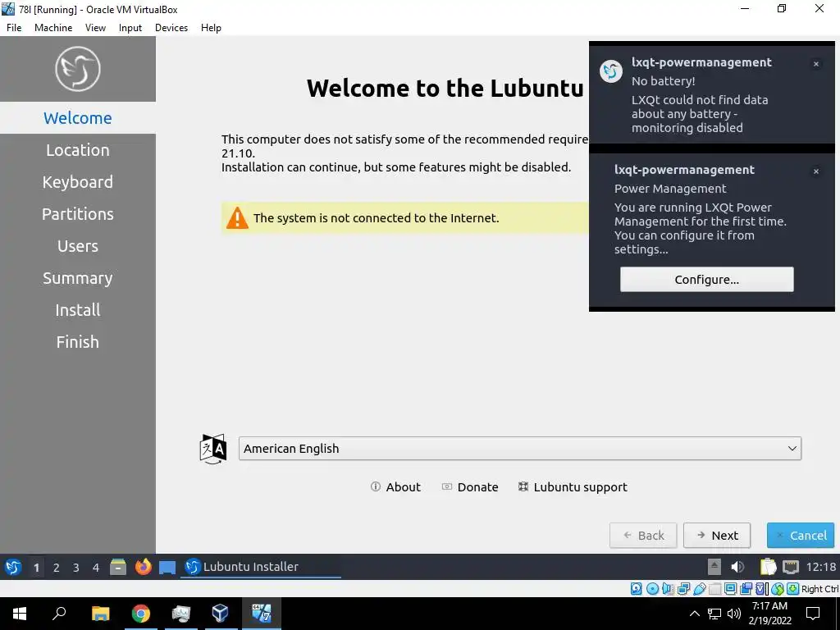Open the clipboard manager tray icon

[768, 567]
